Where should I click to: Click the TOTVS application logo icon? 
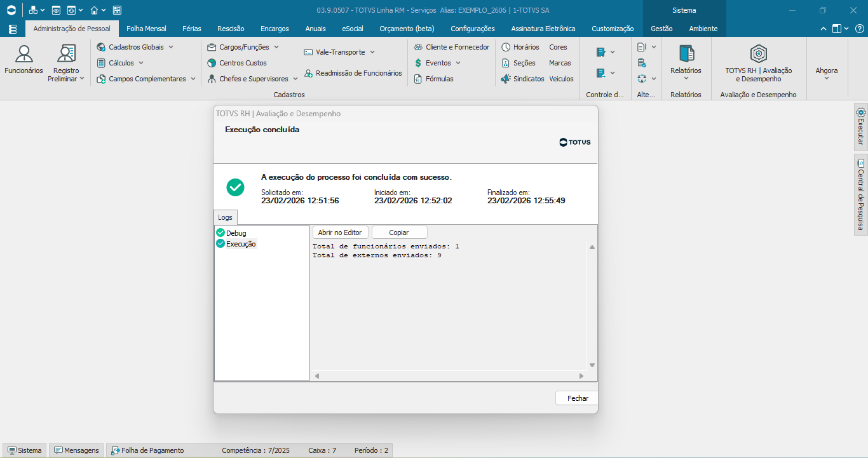[x=11, y=10]
